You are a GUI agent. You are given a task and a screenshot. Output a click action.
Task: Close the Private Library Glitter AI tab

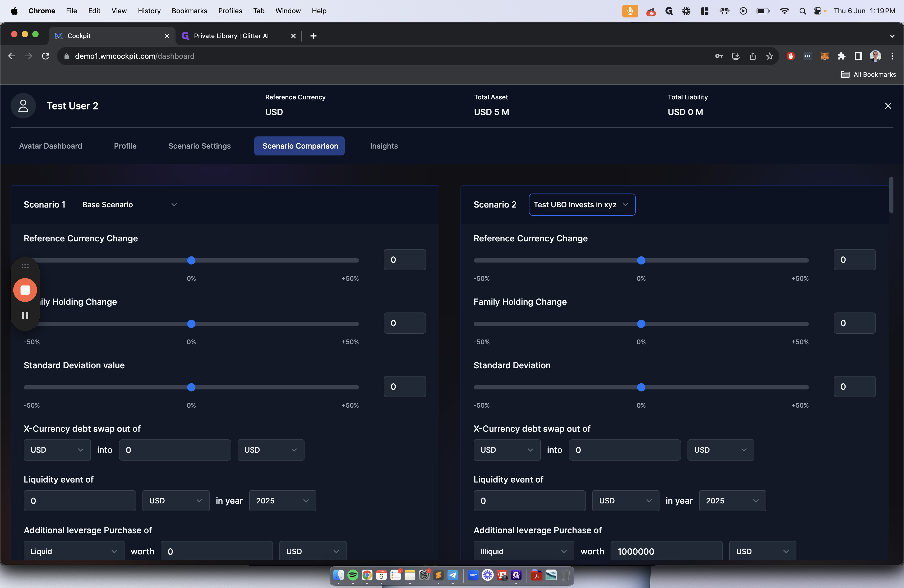click(293, 36)
